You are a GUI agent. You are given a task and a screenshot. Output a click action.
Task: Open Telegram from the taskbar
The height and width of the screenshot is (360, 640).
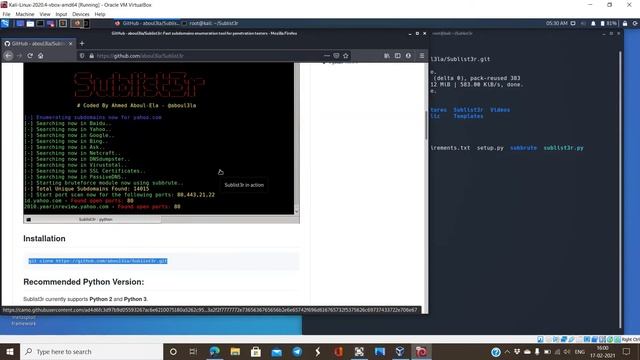[x=297, y=351]
